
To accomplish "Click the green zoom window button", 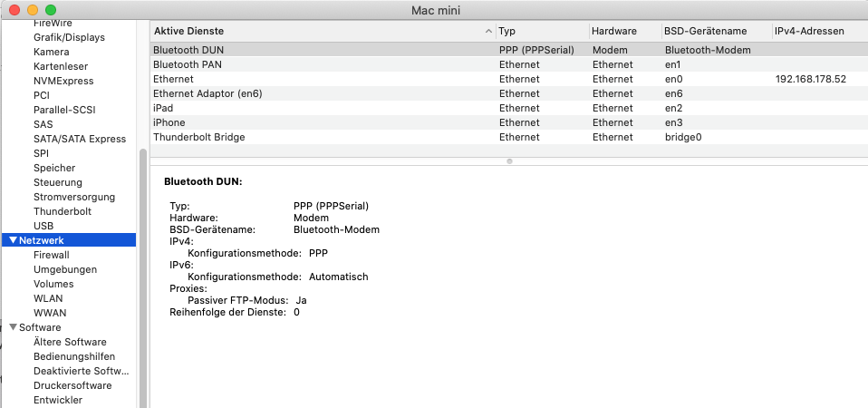I will [x=51, y=9].
